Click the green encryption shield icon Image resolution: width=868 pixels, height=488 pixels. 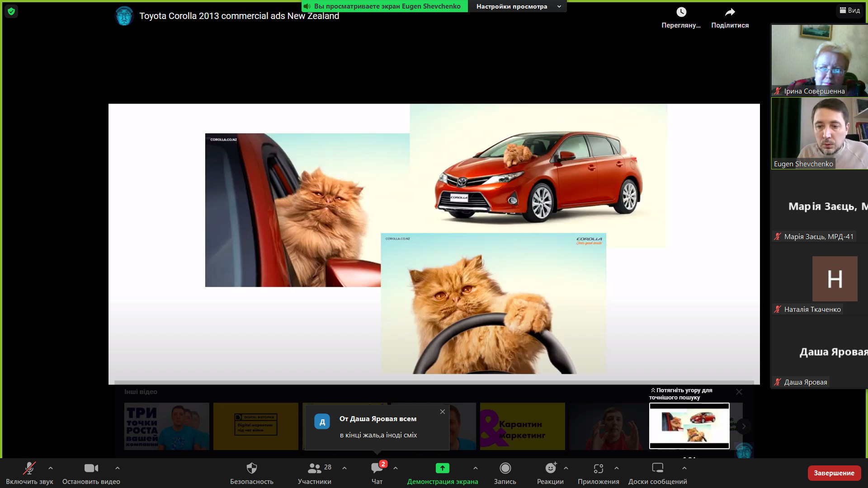coord(11,11)
